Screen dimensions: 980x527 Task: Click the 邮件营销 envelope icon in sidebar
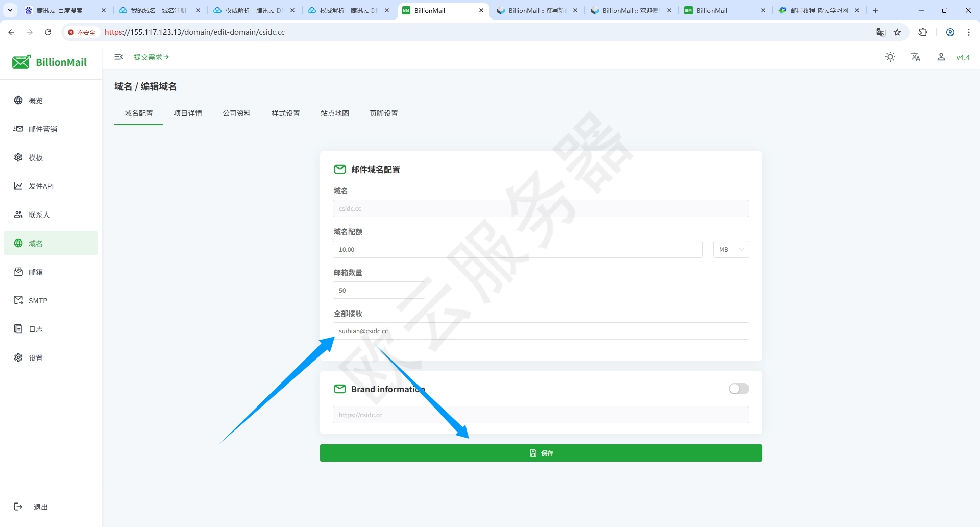pyautogui.click(x=18, y=129)
